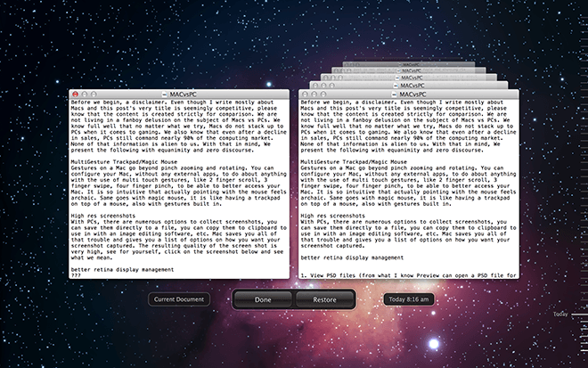Click the '???' line in current document
The height and width of the screenshot is (368, 588).
pyautogui.click(x=76, y=275)
